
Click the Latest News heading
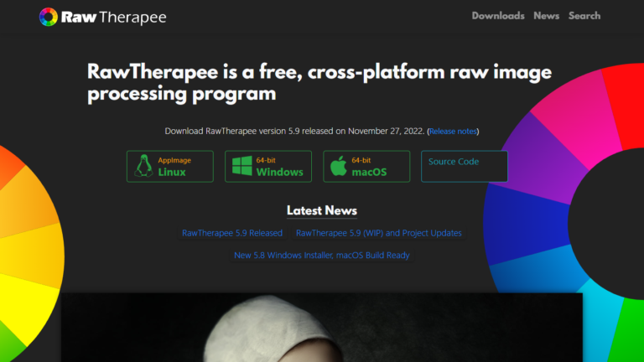(x=322, y=210)
